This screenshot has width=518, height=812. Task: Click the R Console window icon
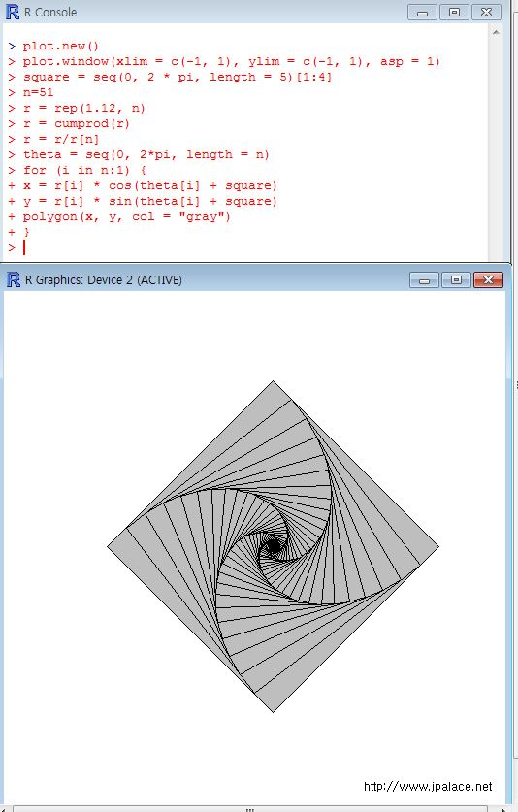pos(13,12)
